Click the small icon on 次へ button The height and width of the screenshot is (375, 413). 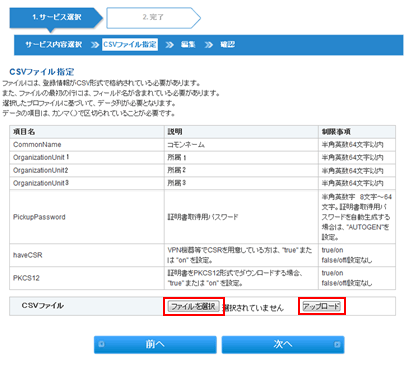337,344
